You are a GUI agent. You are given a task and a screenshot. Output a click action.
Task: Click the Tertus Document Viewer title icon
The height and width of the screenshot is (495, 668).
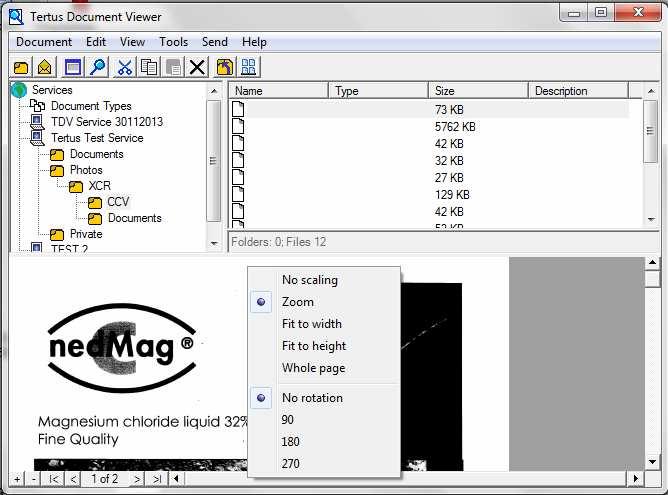pyautogui.click(x=16, y=17)
